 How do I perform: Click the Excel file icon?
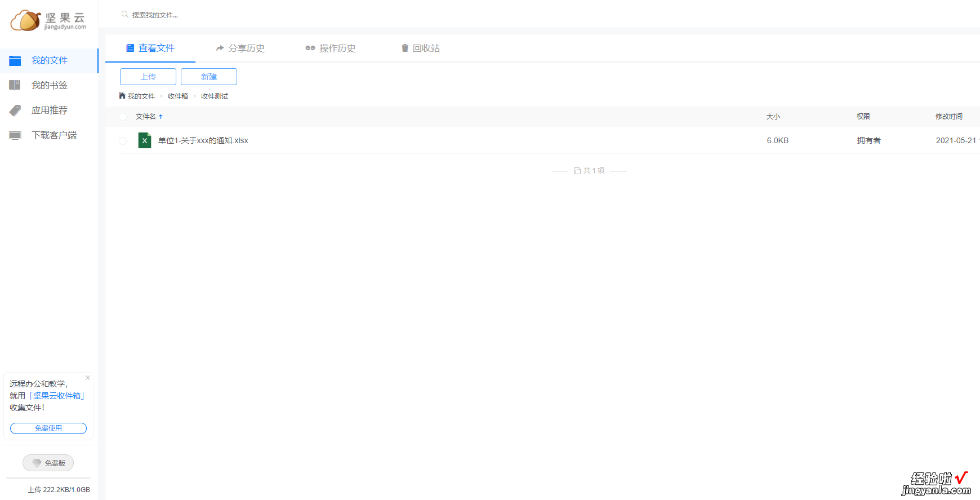(145, 140)
